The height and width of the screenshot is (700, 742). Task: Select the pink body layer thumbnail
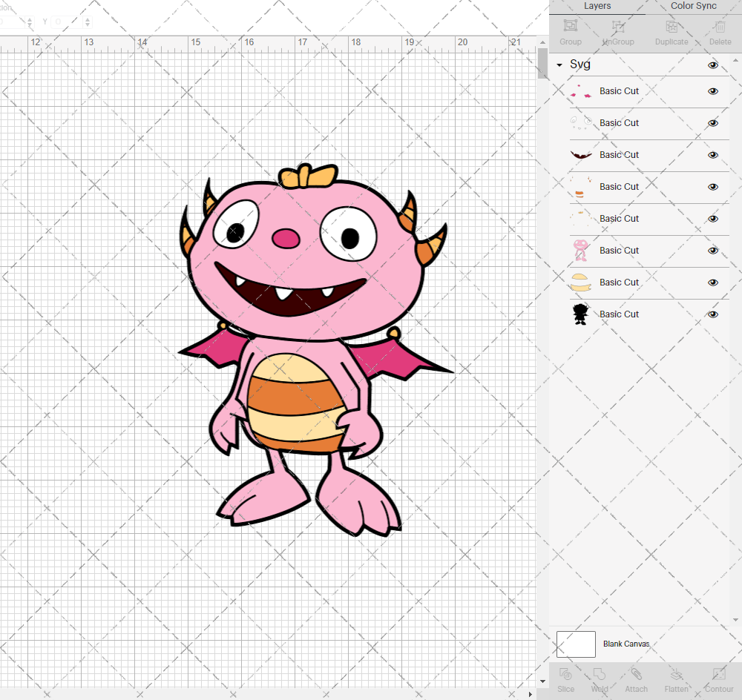tap(581, 251)
